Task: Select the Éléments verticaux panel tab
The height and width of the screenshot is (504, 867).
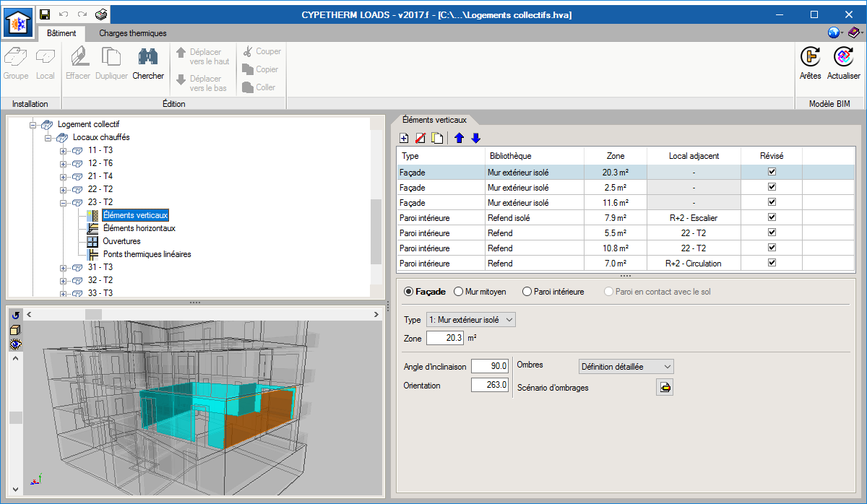Action: pos(433,120)
